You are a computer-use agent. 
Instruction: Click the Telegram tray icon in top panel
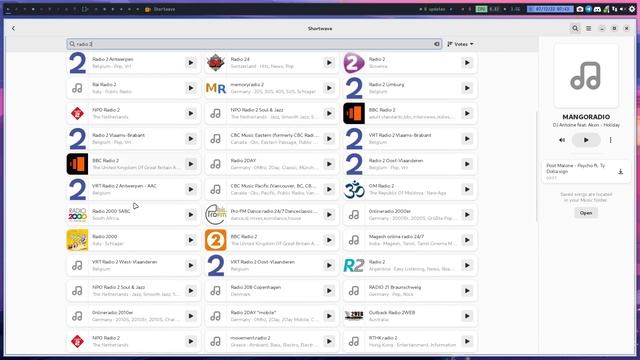coord(589,9)
